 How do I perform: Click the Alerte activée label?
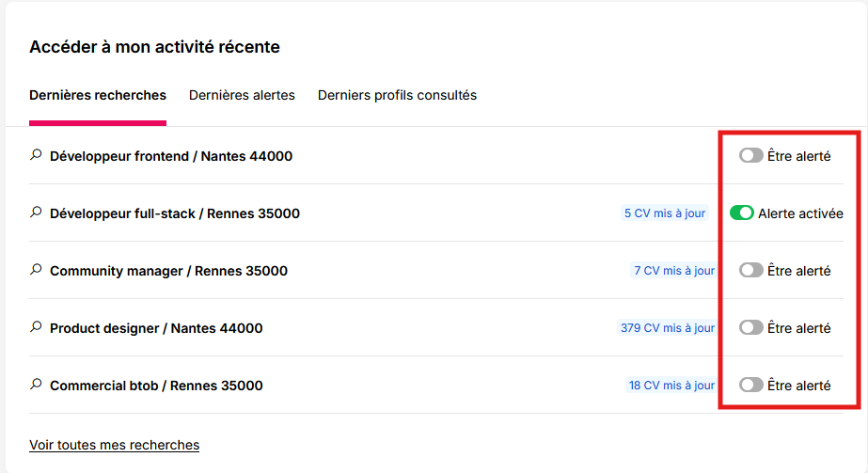[x=800, y=213]
